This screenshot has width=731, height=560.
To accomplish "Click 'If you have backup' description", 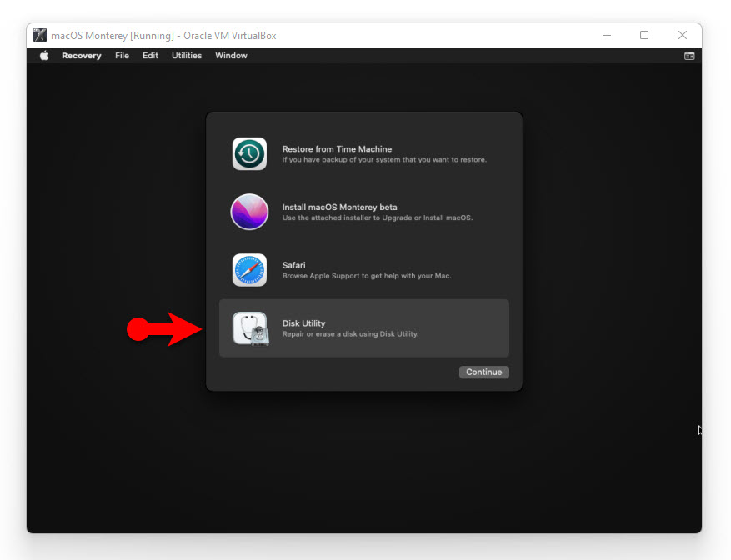I will point(384,159).
